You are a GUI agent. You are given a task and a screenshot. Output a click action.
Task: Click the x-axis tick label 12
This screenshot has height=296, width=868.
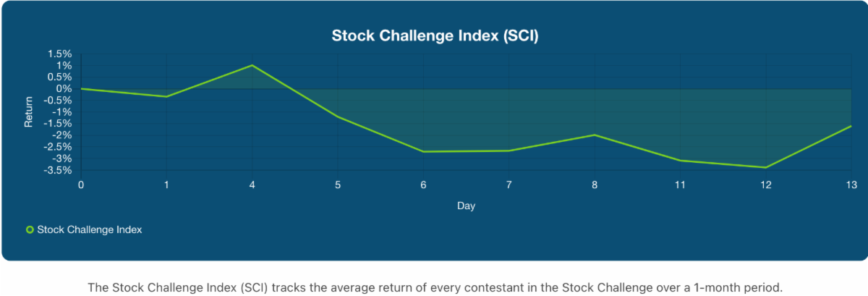[766, 185]
